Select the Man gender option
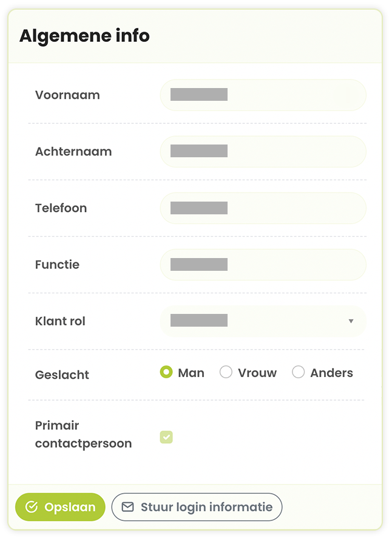 166,372
